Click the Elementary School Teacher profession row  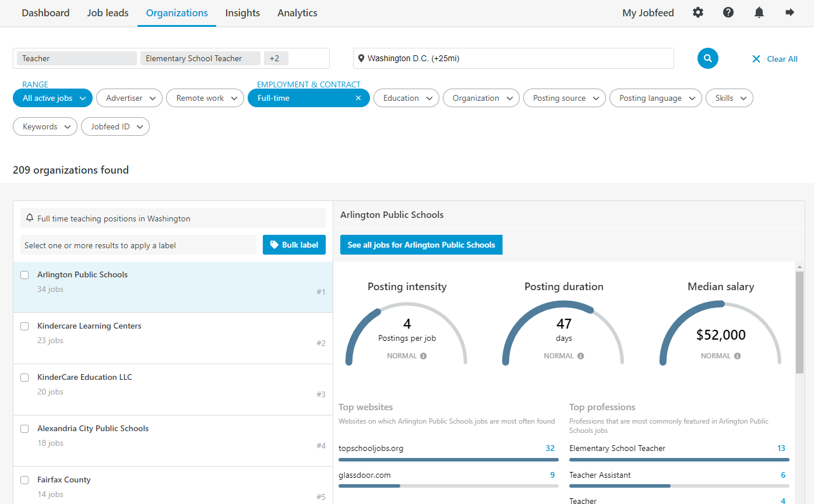click(x=679, y=452)
